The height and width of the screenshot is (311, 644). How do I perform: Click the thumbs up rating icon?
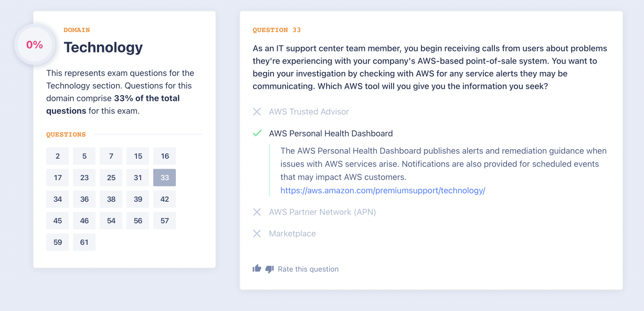[x=257, y=268]
